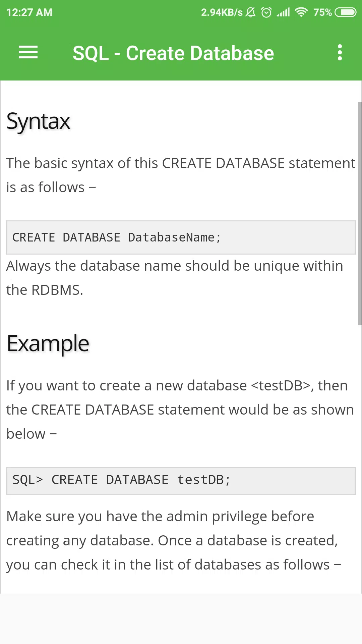
Task: Click the Example heading
Action: pos(48,344)
